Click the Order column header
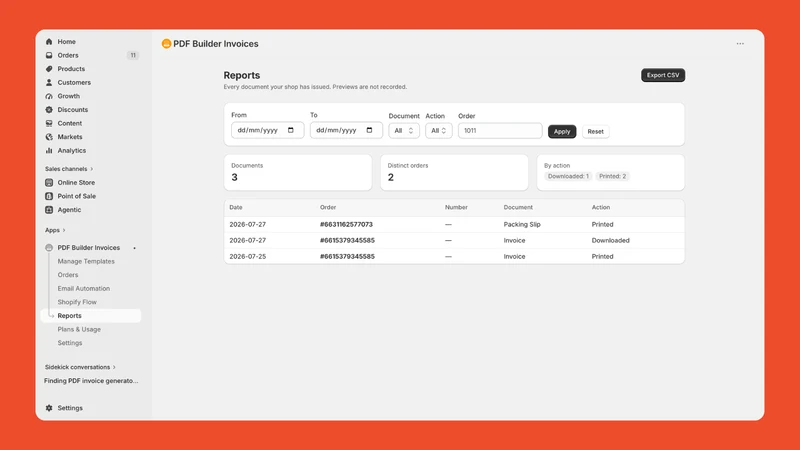 (x=328, y=208)
